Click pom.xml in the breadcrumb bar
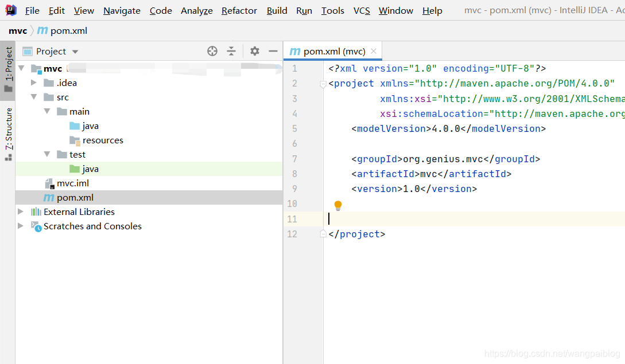 (68, 30)
